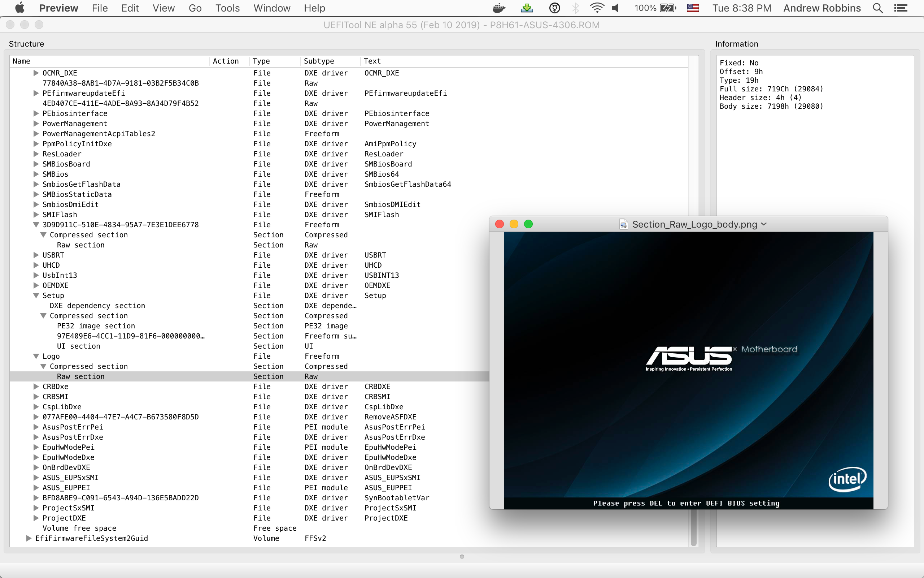
Task: Open the File menu
Action: pyautogui.click(x=100, y=8)
